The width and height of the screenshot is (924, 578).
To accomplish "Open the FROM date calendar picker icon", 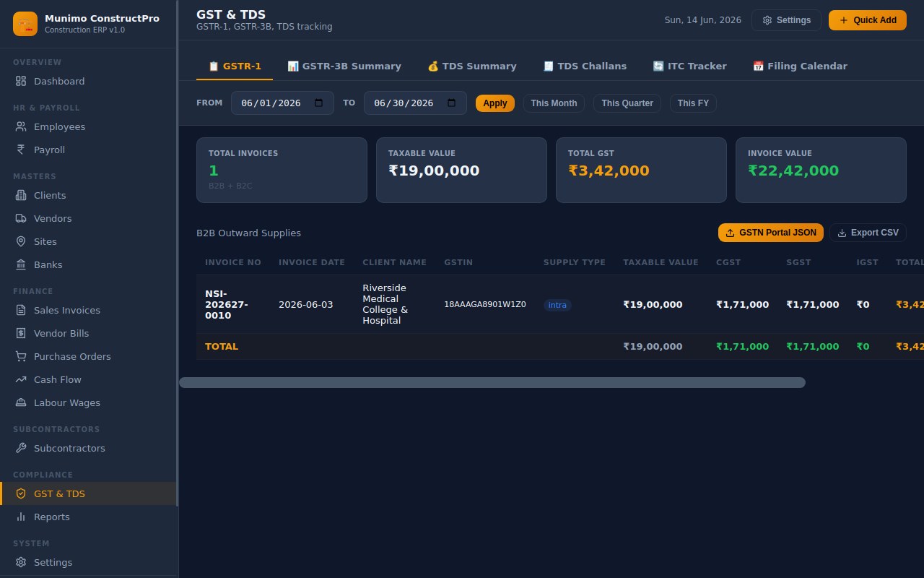I will tap(319, 103).
